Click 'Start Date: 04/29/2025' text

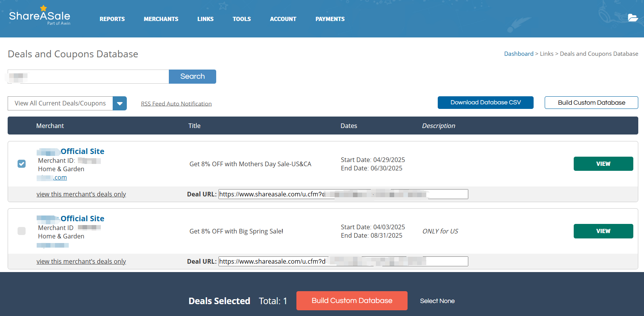[x=373, y=160]
